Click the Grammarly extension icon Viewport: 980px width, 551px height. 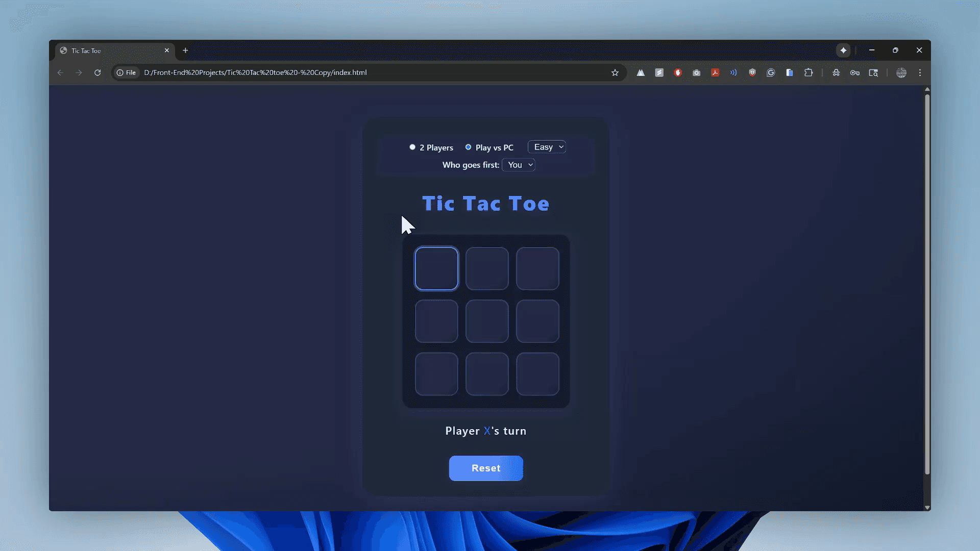tap(771, 72)
